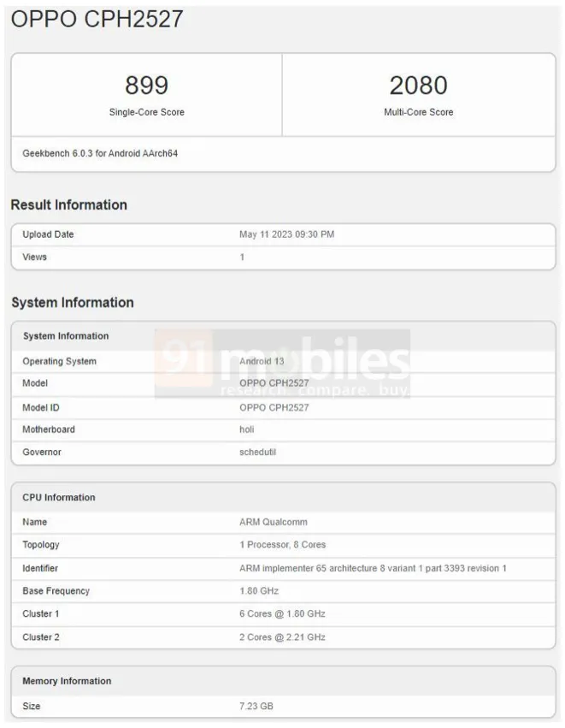The image size is (565, 728).
Task: Click the Single-Core Score label
Action: (x=146, y=112)
